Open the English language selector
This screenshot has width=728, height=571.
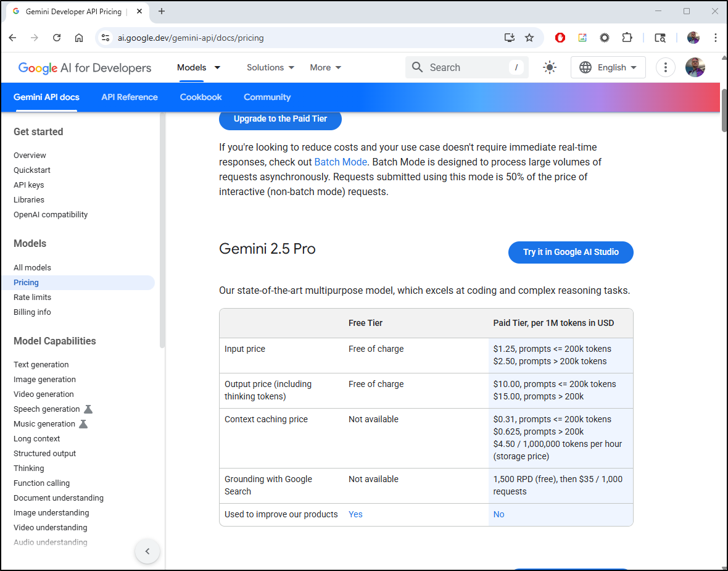tap(608, 67)
